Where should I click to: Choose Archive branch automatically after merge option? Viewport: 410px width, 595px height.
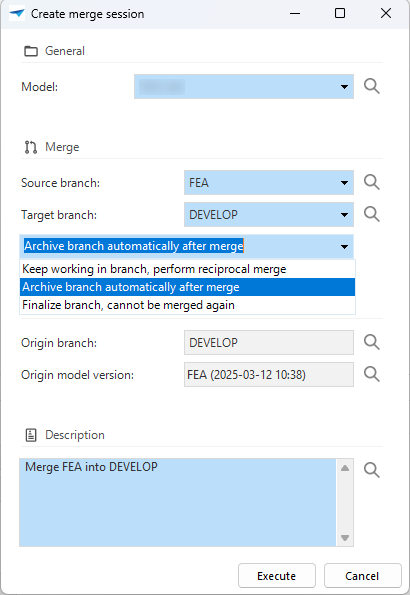[188, 287]
